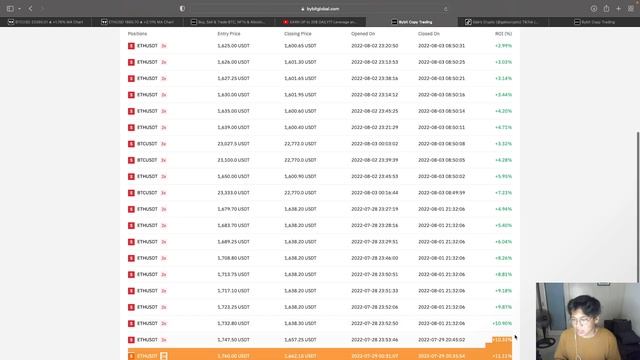Click the 1,657.25 USDT closing price

point(300,340)
